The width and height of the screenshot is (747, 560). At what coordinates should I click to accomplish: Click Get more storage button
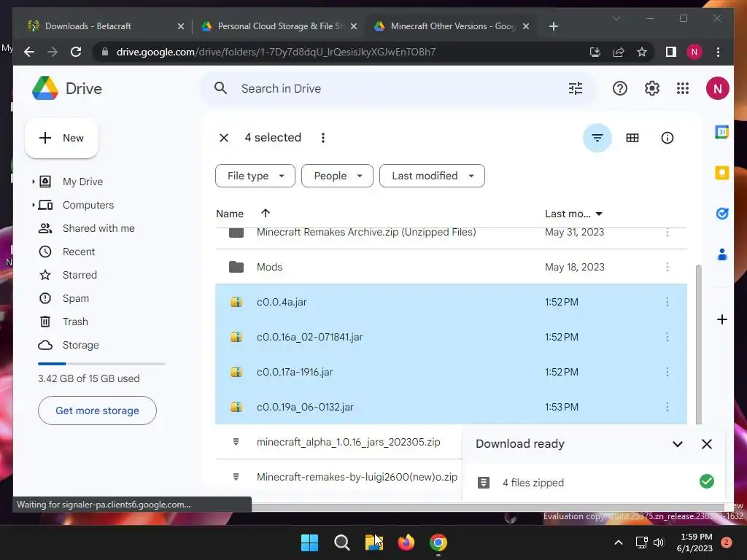tap(97, 411)
